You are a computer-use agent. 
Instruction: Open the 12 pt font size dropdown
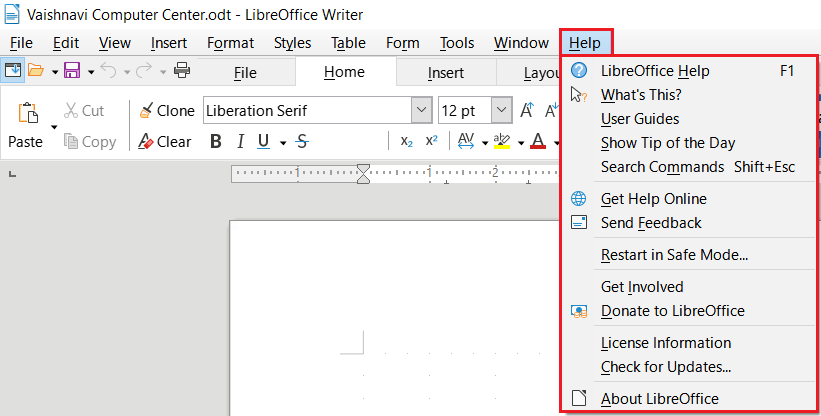tap(501, 110)
